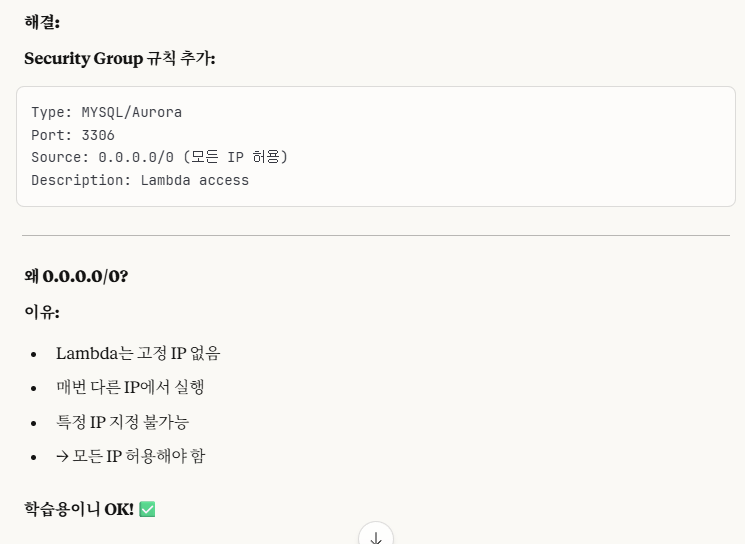Click the (모든 IP 허용) comment in code block
The image size is (745, 544).
tap(236, 157)
